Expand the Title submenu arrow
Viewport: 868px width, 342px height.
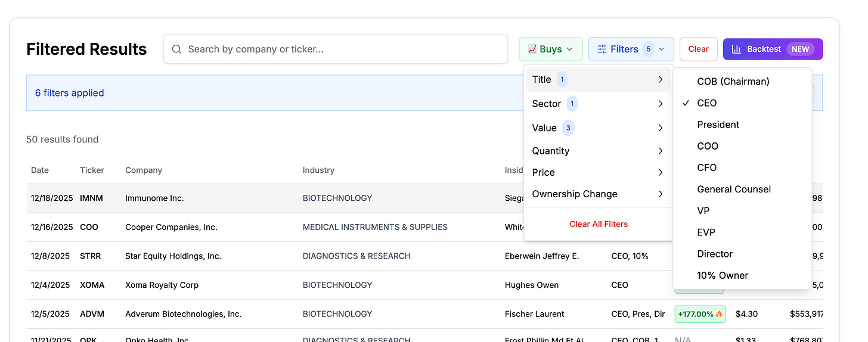tap(661, 79)
